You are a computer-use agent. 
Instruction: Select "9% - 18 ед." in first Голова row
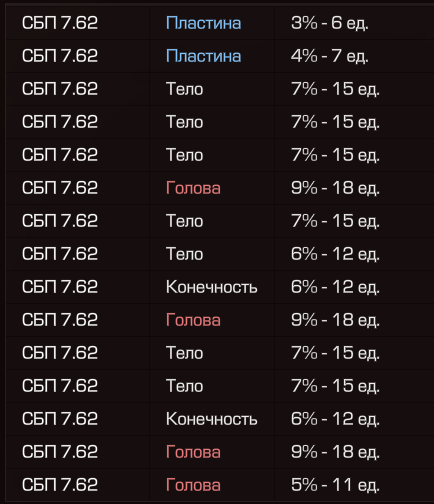pyautogui.click(x=335, y=188)
